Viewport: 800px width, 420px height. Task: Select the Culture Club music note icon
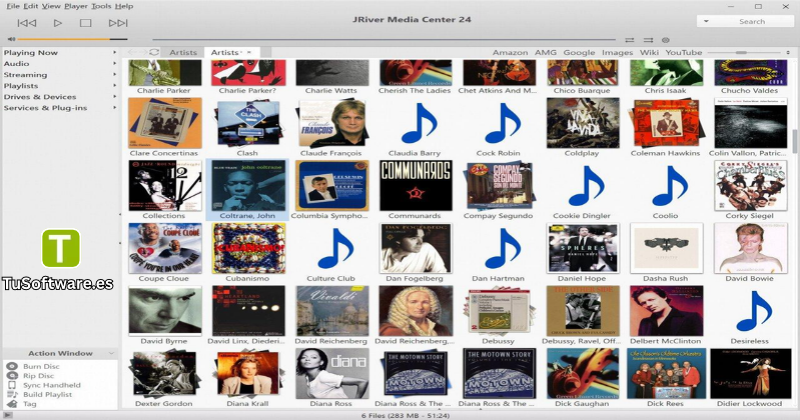pyautogui.click(x=335, y=249)
